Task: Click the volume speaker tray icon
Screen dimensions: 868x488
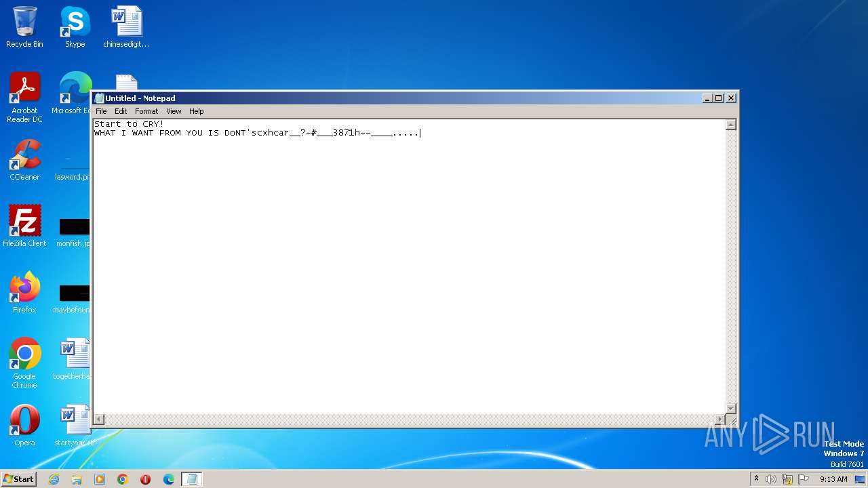Action: coord(771,479)
